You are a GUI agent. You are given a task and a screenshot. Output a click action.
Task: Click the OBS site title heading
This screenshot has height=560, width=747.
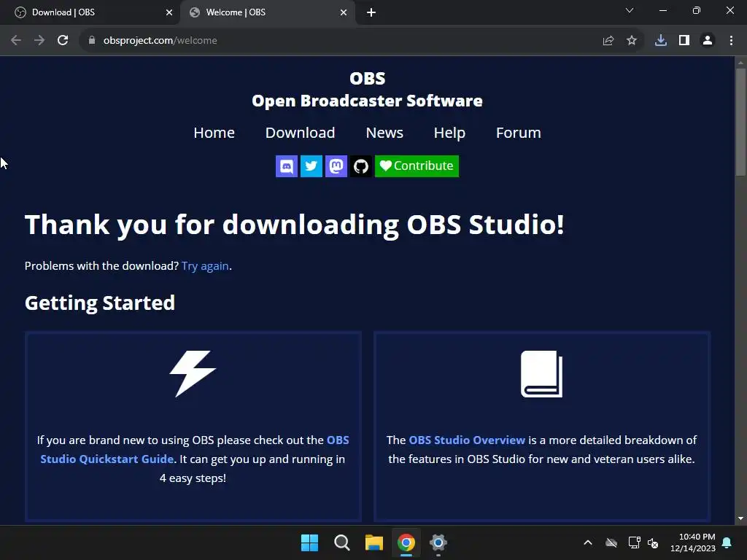tap(368, 90)
